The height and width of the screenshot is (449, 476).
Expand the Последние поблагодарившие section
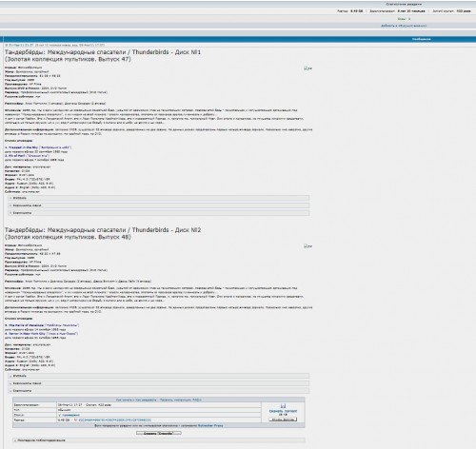[159, 440]
